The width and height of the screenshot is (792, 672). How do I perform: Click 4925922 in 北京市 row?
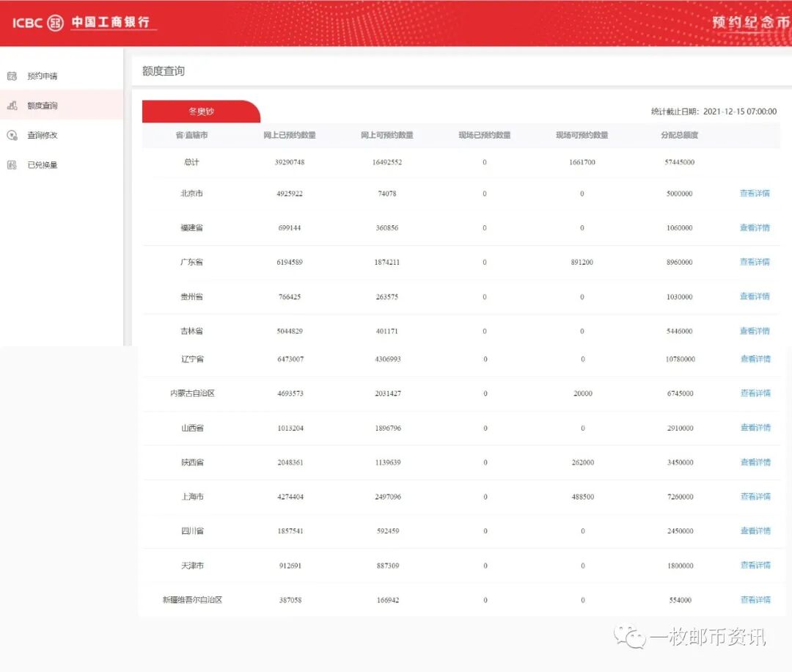click(290, 194)
